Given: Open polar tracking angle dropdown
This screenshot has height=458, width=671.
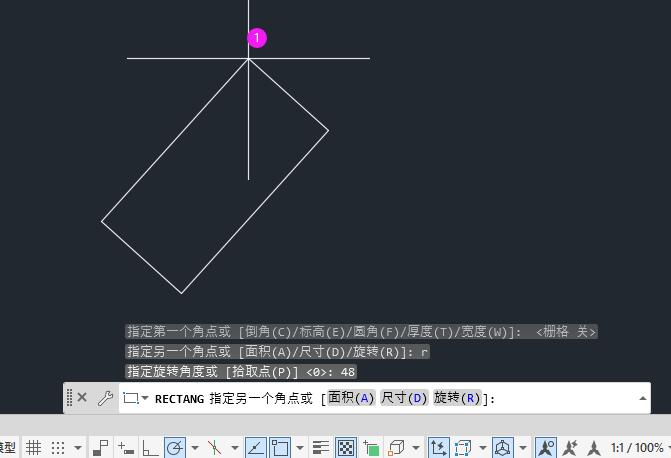Looking at the screenshot, I should coord(195,448).
